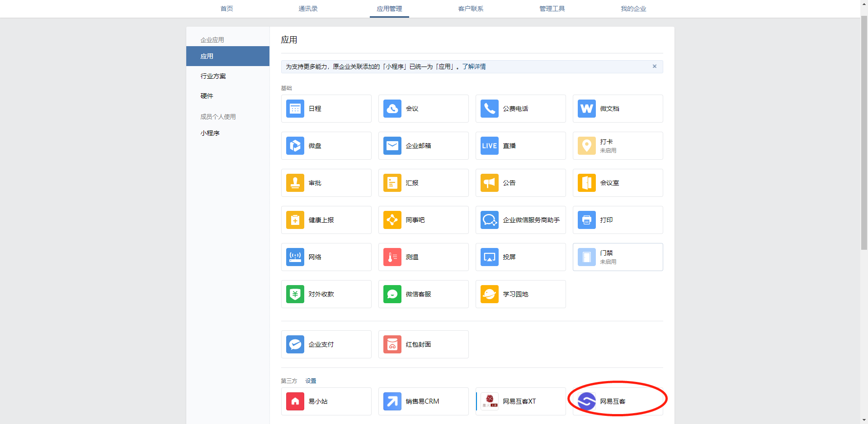
Task: Click the 直播 LIVE icon
Action: (489, 146)
